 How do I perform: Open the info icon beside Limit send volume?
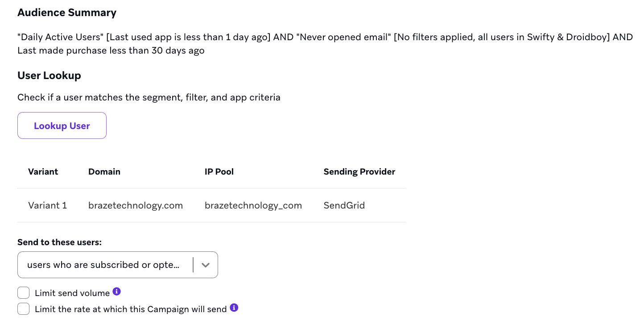pyautogui.click(x=117, y=292)
